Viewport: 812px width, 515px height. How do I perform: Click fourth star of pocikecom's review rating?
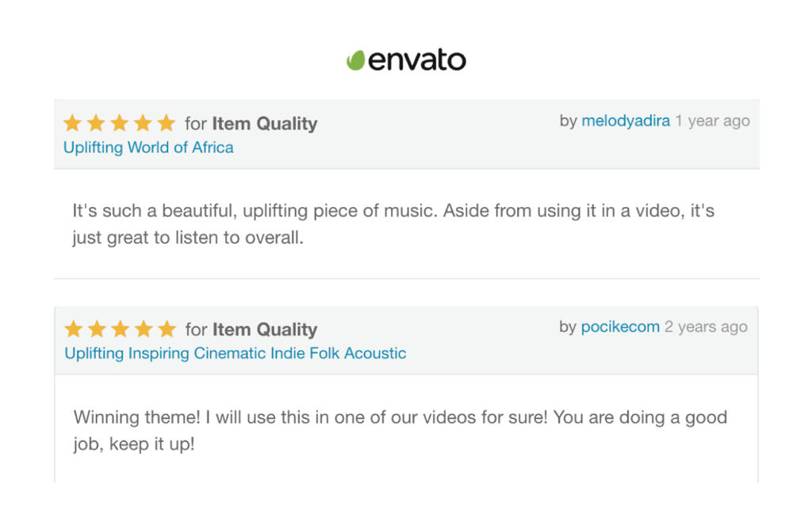(144, 329)
